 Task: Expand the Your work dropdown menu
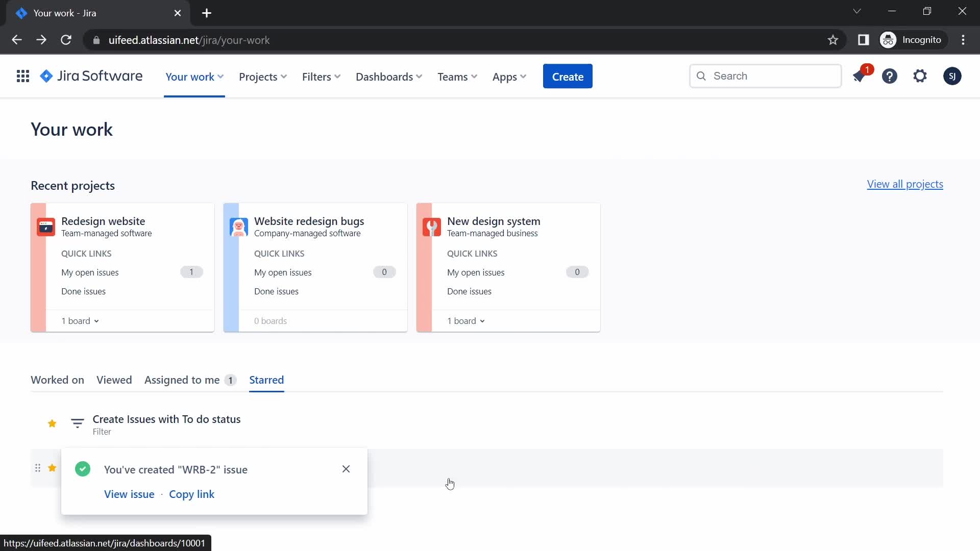click(194, 77)
